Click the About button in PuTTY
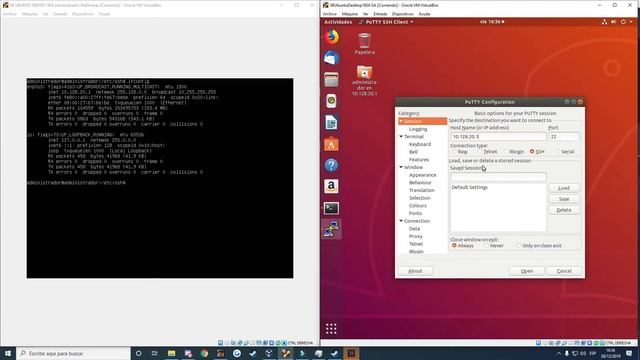Screen dimensions: 640x360 pyautogui.click(x=415, y=271)
